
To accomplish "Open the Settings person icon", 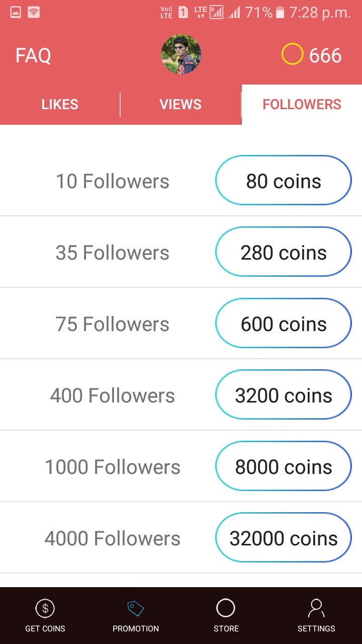I will (x=316, y=608).
